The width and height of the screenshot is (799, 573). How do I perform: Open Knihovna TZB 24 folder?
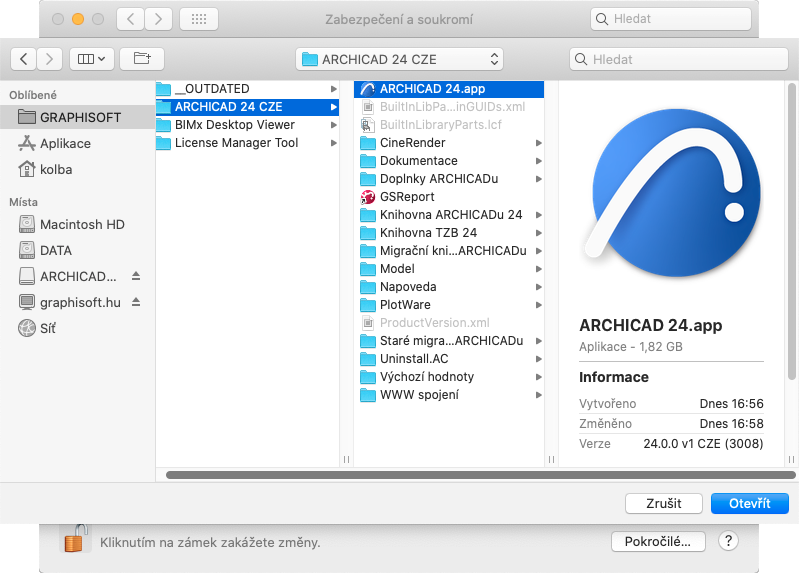(449, 232)
